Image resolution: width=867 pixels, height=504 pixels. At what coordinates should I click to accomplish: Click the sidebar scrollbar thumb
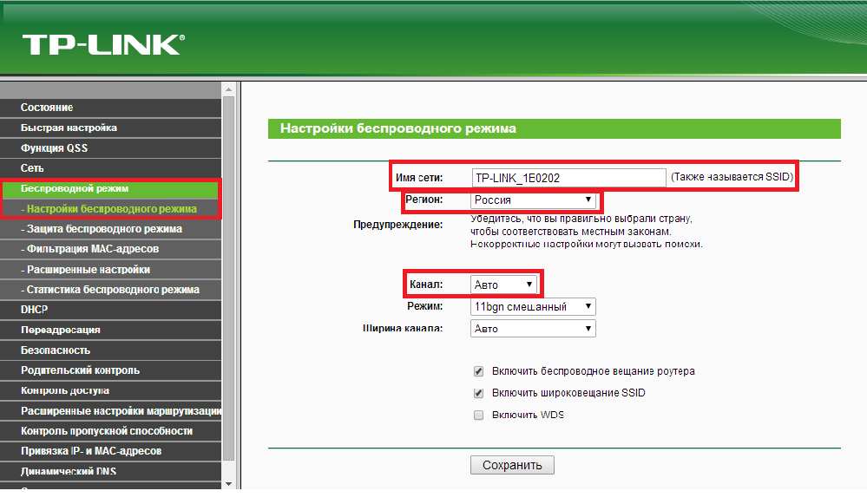tap(229, 278)
